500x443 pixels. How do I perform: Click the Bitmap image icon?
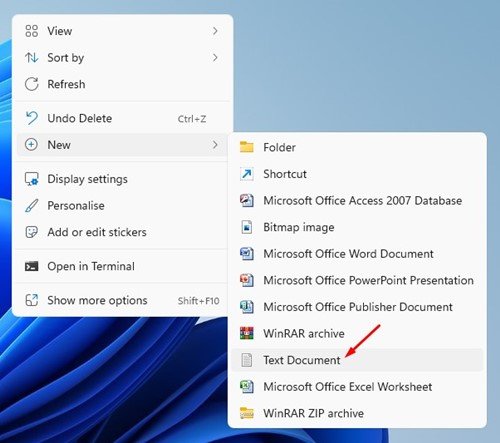247,227
